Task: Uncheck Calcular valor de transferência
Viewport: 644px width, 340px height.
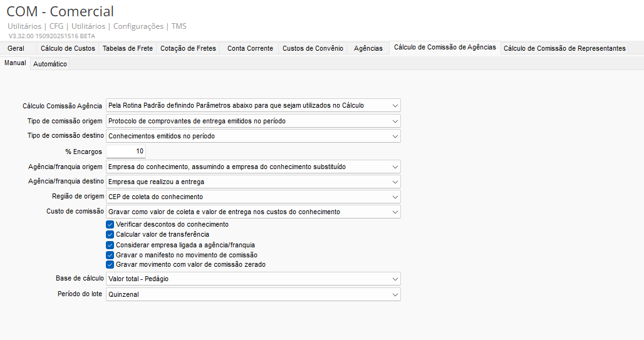Action: (x=110, y=234)
